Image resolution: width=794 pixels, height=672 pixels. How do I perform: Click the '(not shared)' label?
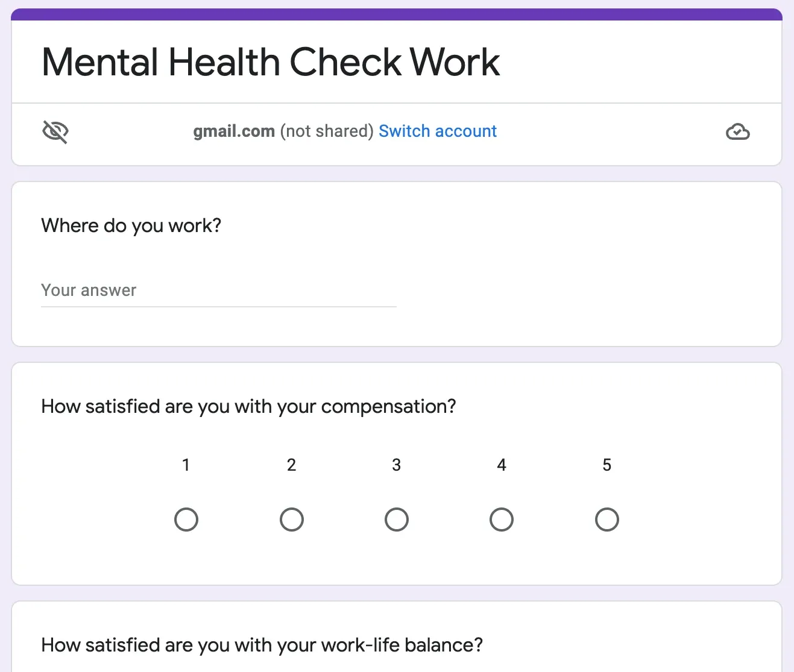[327, 131]
